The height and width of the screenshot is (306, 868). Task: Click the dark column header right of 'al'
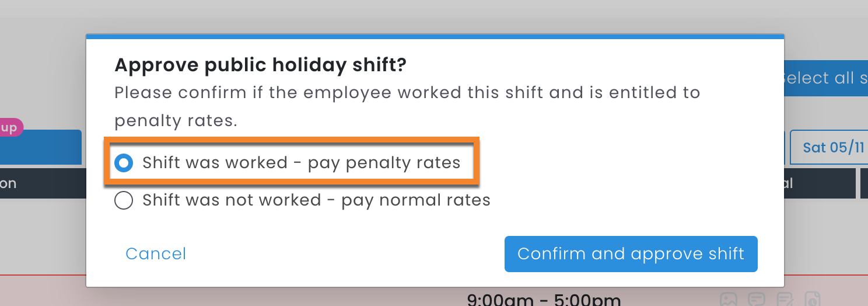(x=864, y=183)
